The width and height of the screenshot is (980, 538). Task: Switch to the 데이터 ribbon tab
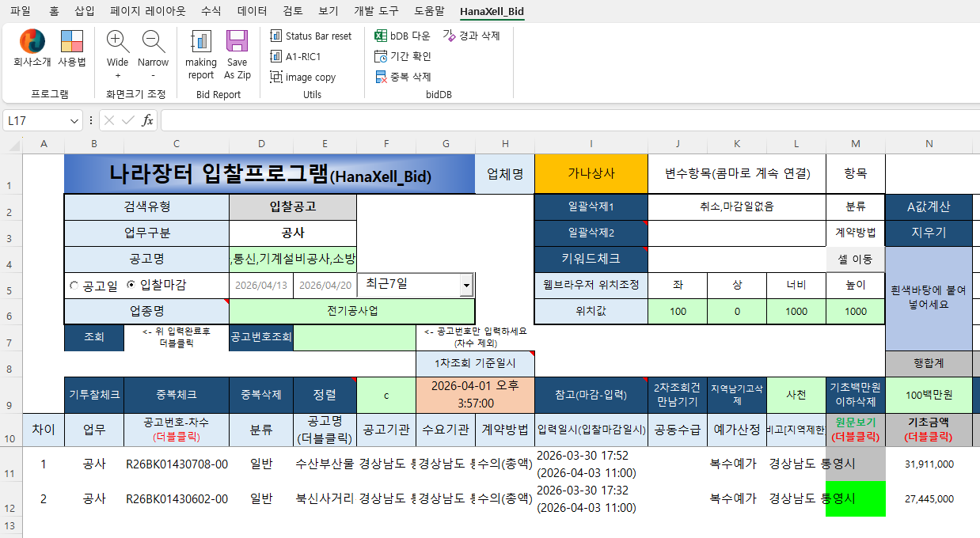pos(253,11)
